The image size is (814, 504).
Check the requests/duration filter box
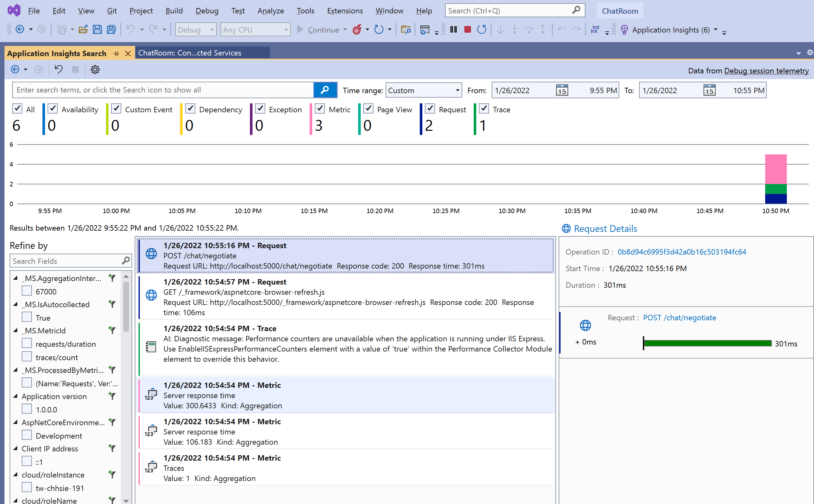[27, 343]
